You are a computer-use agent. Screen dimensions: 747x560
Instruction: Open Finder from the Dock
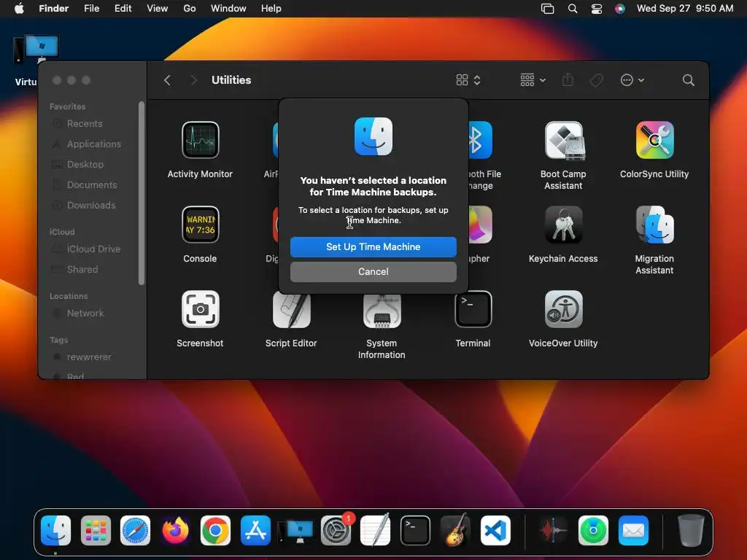(x=55, y=531)
